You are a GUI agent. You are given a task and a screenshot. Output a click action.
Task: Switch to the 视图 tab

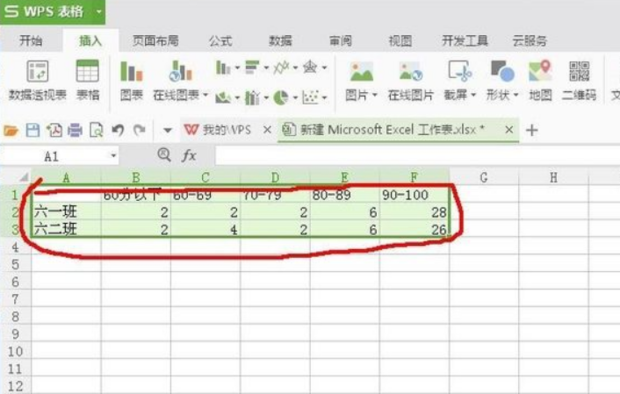[400, 40]
